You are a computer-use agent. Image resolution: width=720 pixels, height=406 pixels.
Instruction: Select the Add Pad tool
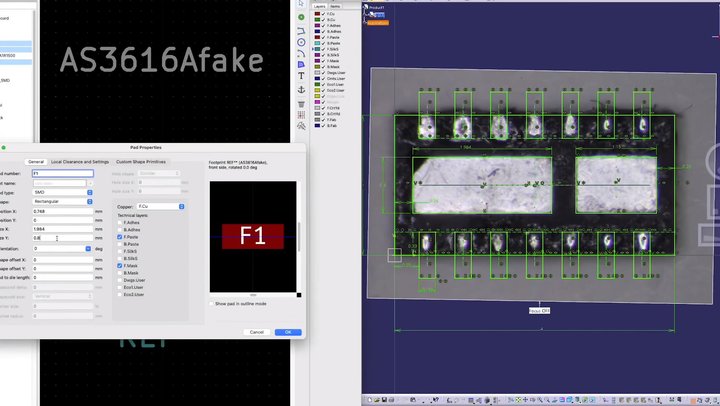coord(301,16)
